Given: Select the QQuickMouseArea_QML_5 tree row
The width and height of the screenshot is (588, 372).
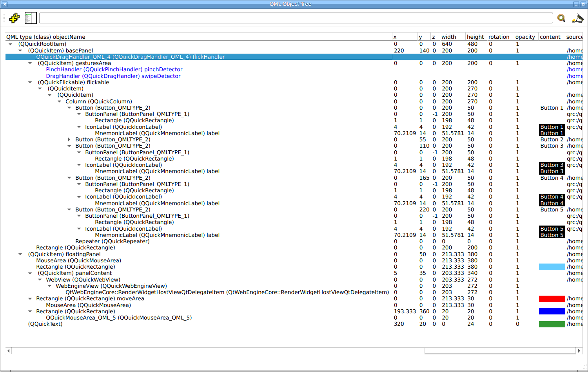Looking at the screenshot, I should point(119,318).
